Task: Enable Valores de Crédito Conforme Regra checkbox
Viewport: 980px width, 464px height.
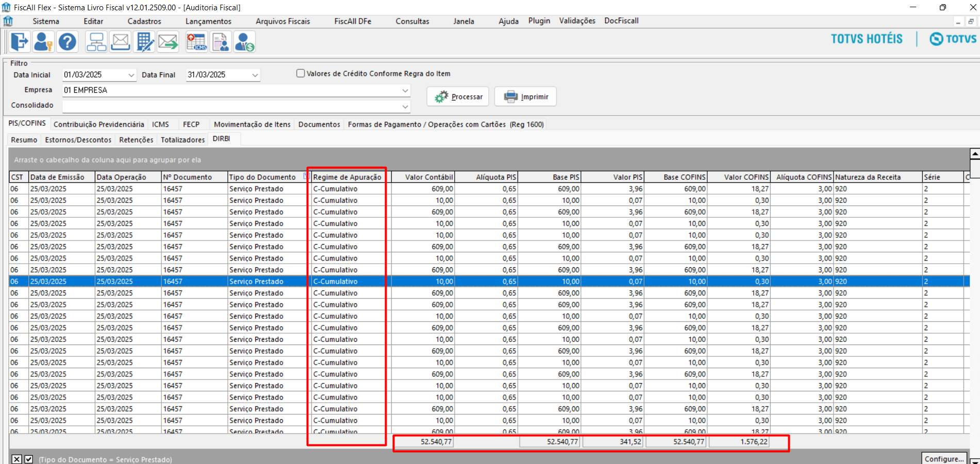Action: (x=301, y=74)
